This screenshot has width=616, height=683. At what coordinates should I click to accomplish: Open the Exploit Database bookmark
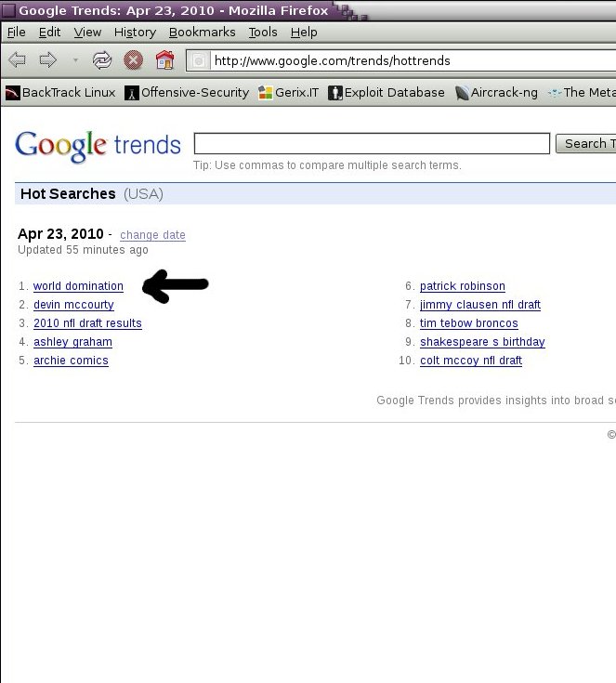(386, 92)
